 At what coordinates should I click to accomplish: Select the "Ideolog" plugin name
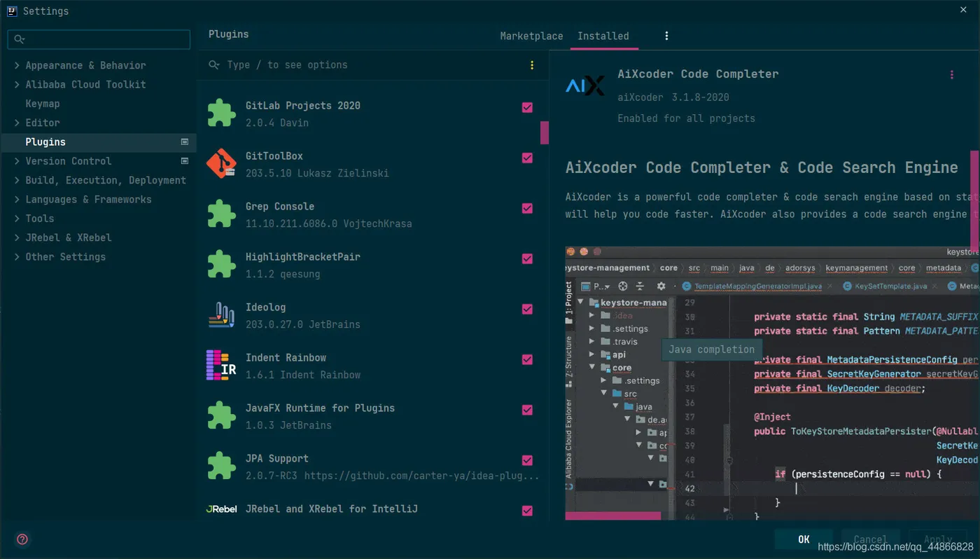point(266,308)
